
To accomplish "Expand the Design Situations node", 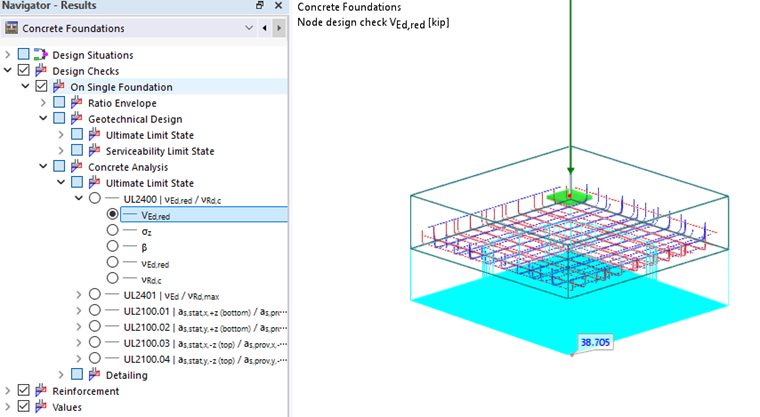I will tap(7, 54).
